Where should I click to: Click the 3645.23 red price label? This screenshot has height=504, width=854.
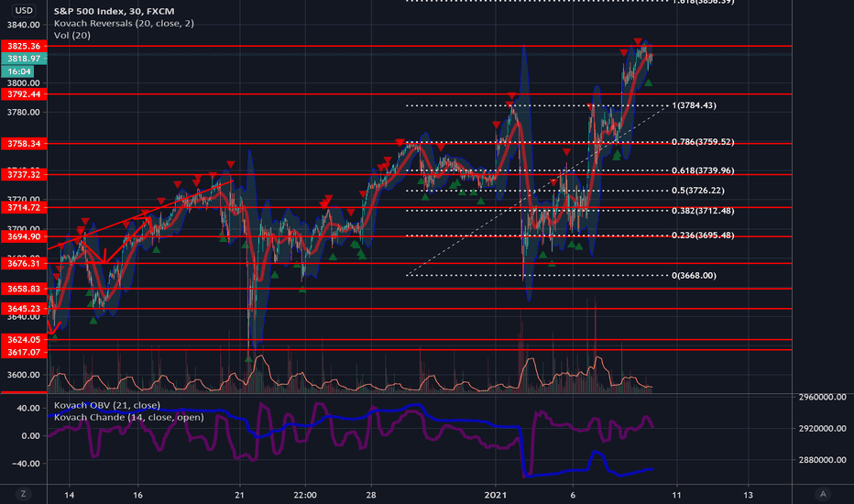pyautogui.click(x=24, y=309)
